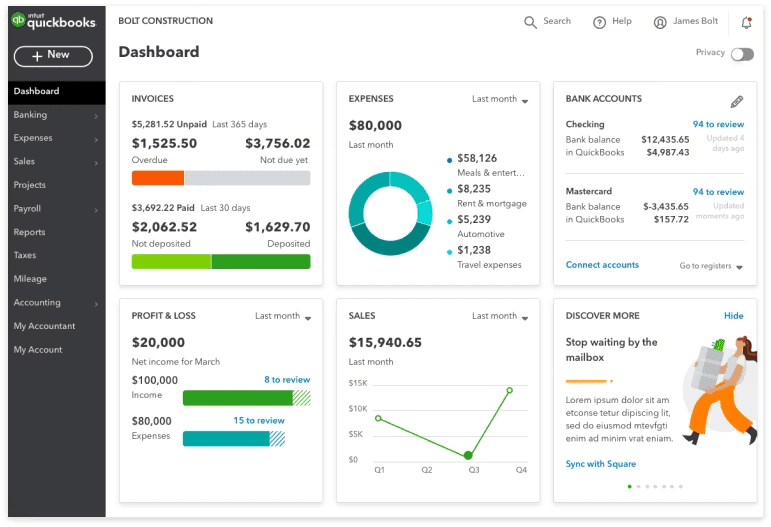Select Reports from the sidebar

click(30, 233)
